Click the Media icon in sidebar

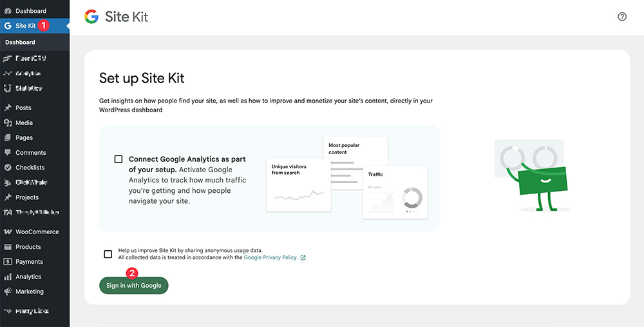coord(8,123)
